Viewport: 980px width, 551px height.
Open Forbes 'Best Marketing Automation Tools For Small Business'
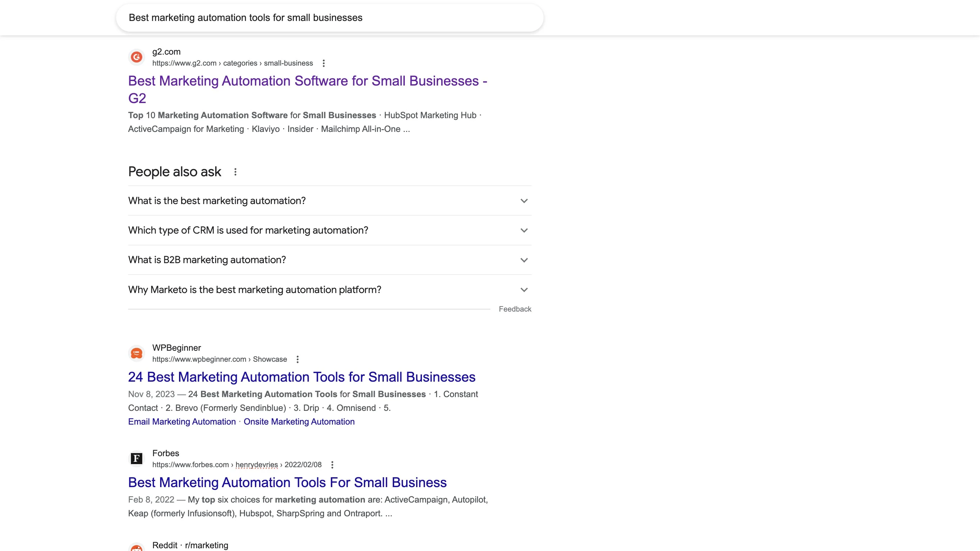tap(287, 482)
